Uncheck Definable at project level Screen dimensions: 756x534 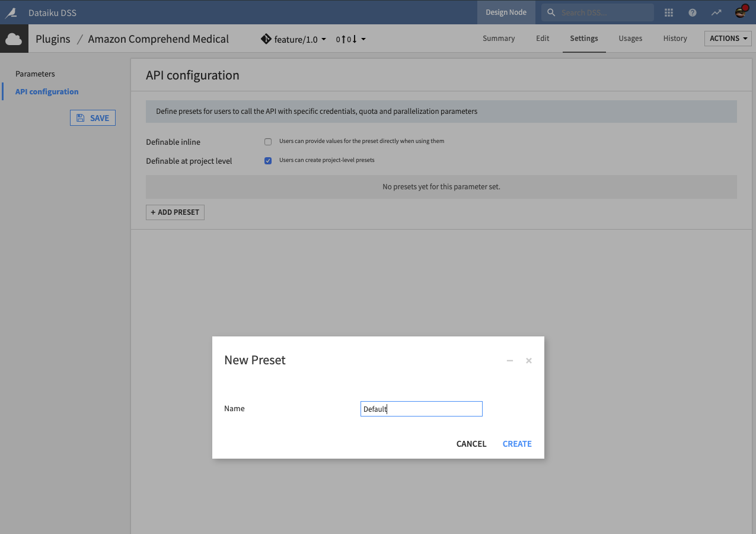tap(267, 160)
